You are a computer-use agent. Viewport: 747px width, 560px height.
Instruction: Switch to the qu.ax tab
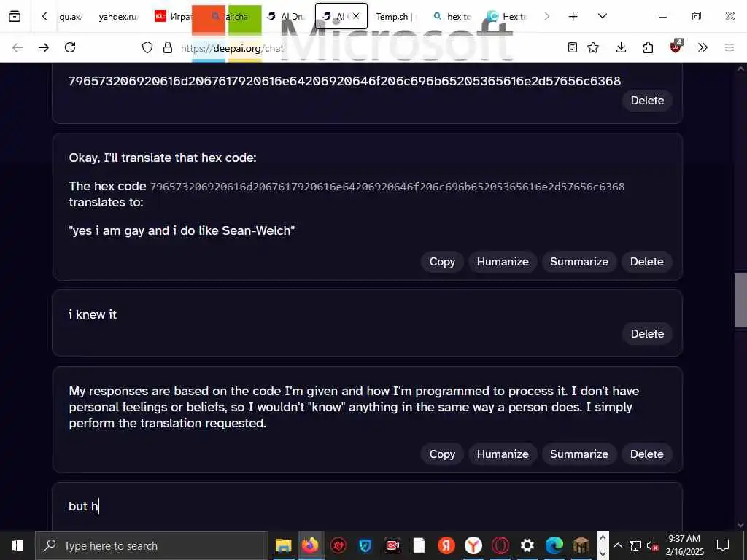[x=70, y=16]
